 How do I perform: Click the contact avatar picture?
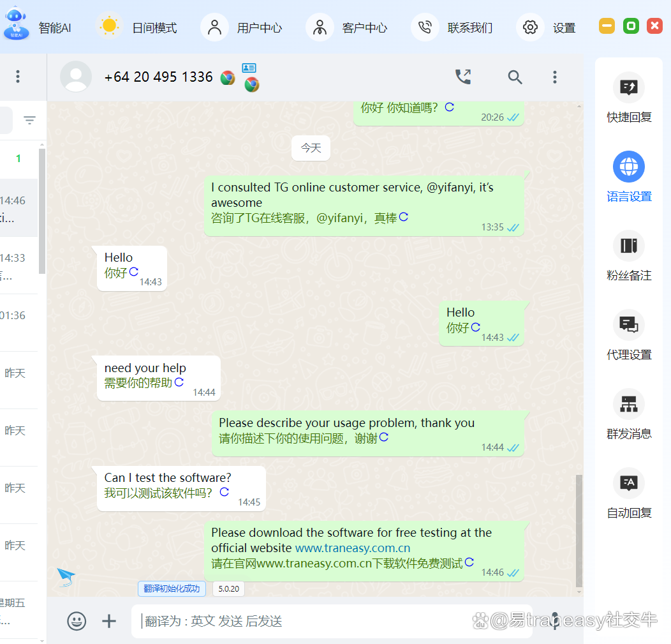click(x=76, y=77)
